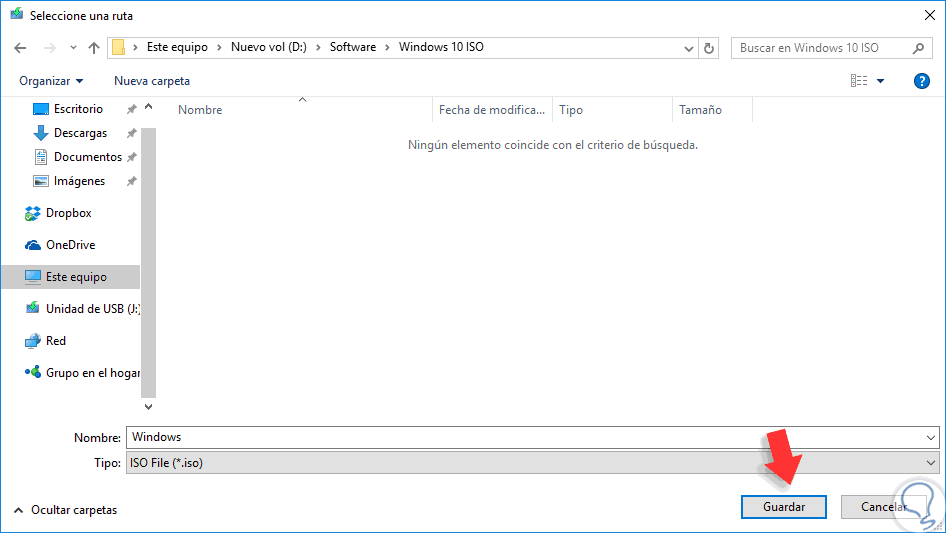Viewport: 946px width, 533px height.
Task: Close the 'Seleccione una ruta' dialog
Action: click(x=930, y=15)
